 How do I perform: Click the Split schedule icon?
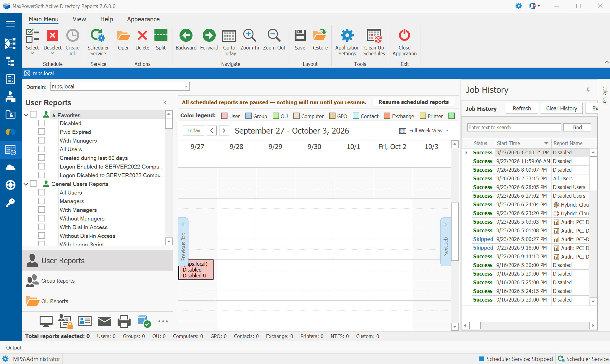[x=161, y=35]
